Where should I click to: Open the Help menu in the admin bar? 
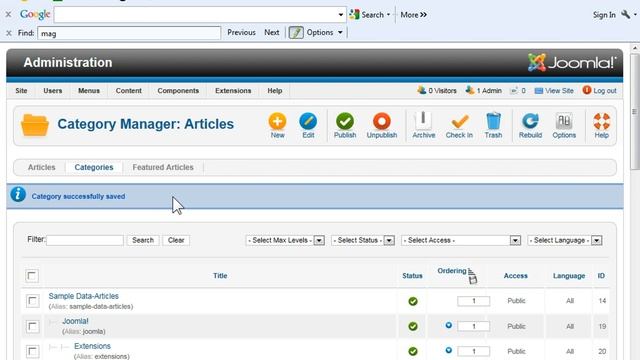click(x=275, y=91)
